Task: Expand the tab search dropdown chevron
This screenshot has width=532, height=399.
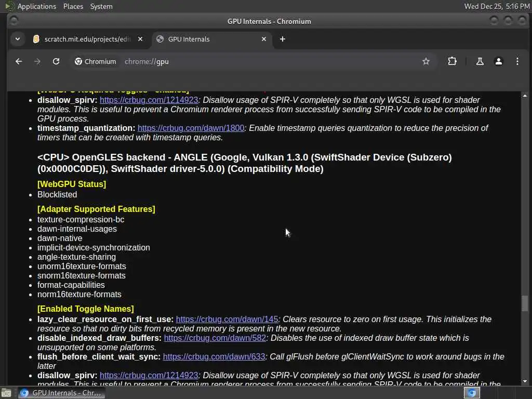Action: 18,39
